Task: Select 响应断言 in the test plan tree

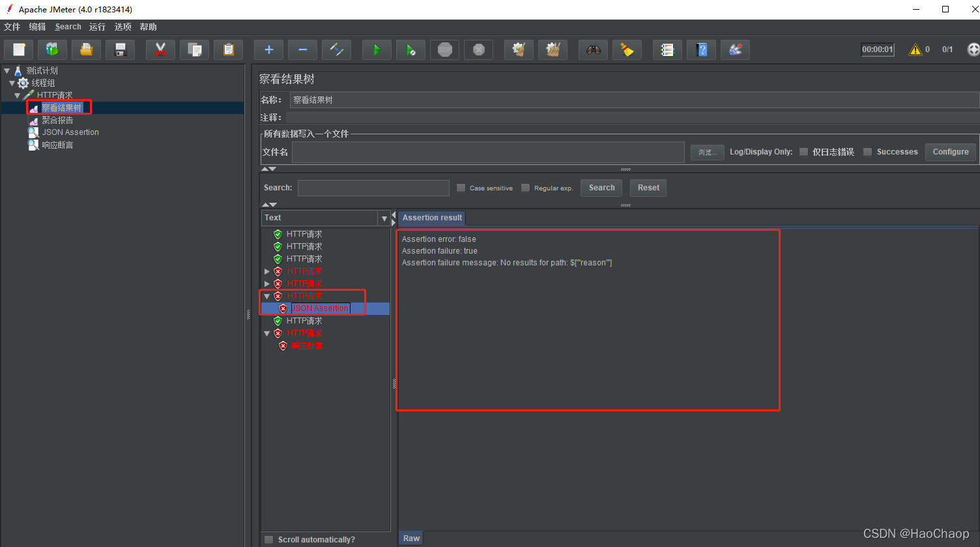Action: pos(57,145)
